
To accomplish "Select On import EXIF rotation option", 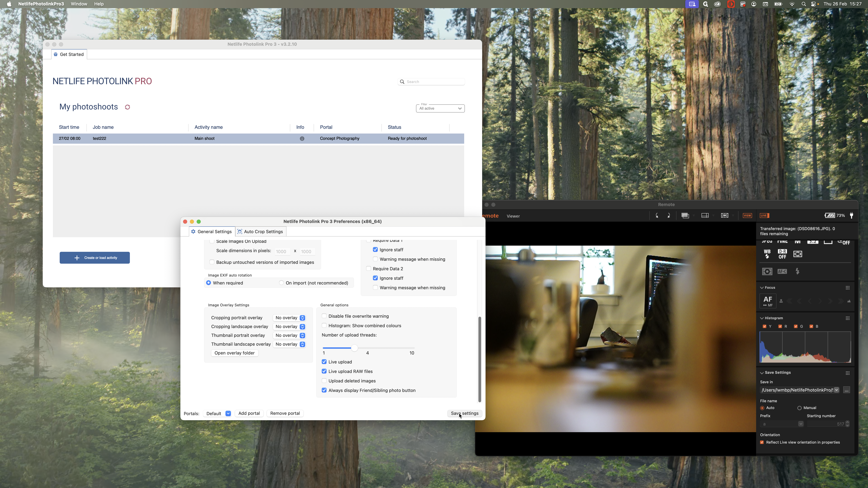I will click(281, 283).
